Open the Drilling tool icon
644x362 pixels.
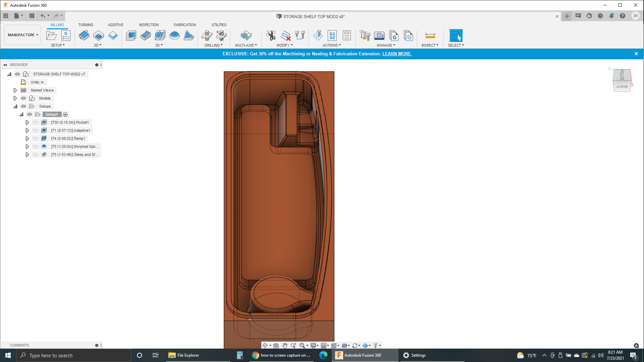click(x=207, y=36)
